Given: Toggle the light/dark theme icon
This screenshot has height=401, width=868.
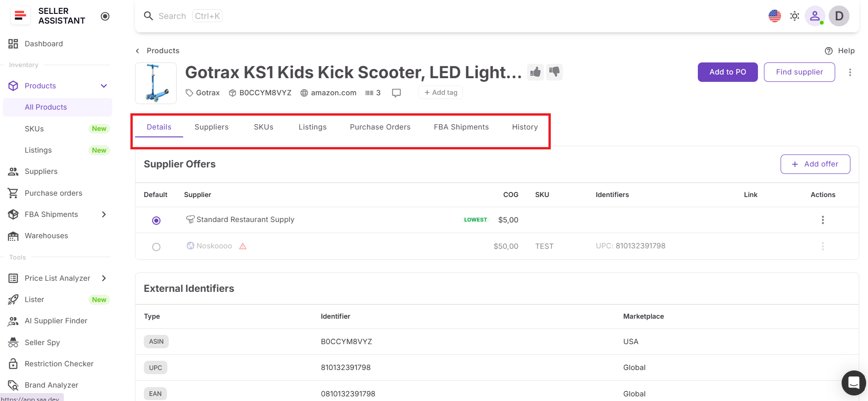Looking at the screenshot, I should (794, 16).
